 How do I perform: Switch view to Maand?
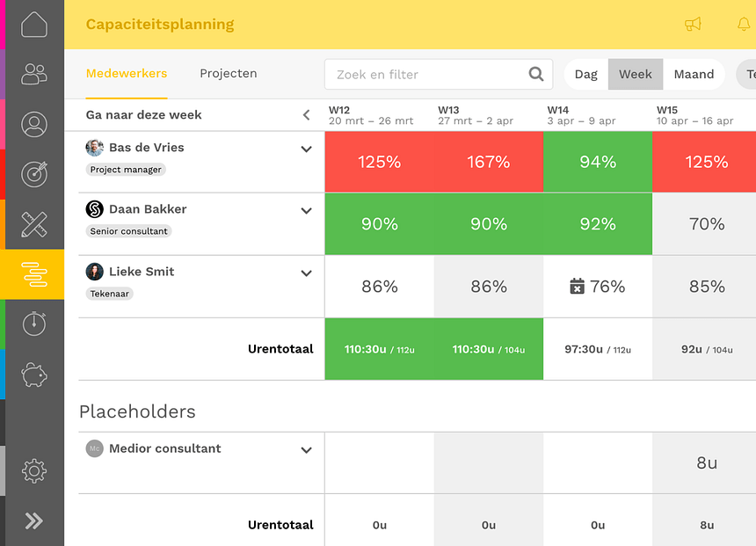(x=694, y=74)
